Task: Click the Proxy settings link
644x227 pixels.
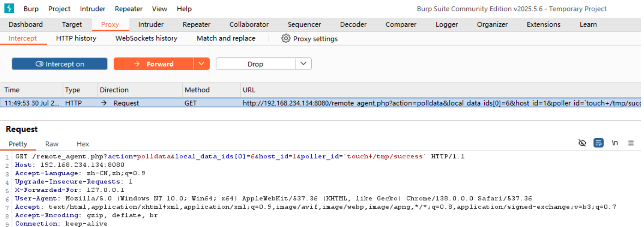Action: (315, 39)
